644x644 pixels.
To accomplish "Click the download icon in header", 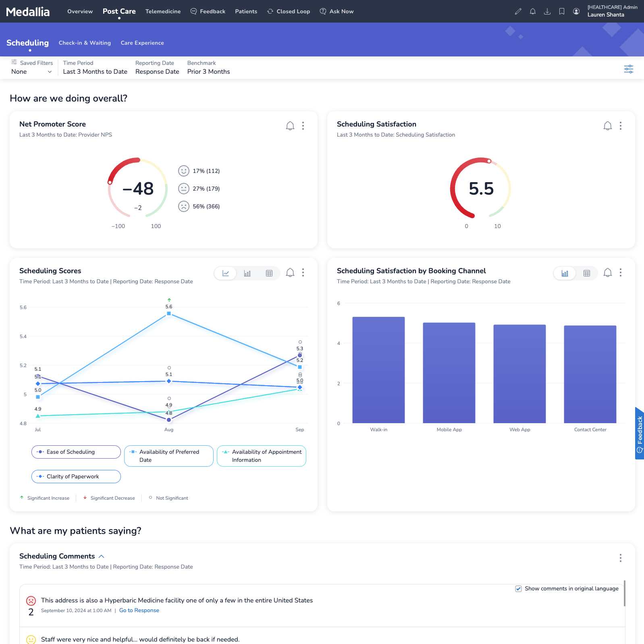I will [547, 11].
